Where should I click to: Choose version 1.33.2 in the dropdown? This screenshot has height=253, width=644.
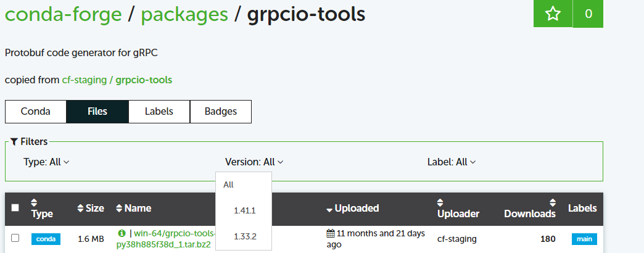pos(244,236)
